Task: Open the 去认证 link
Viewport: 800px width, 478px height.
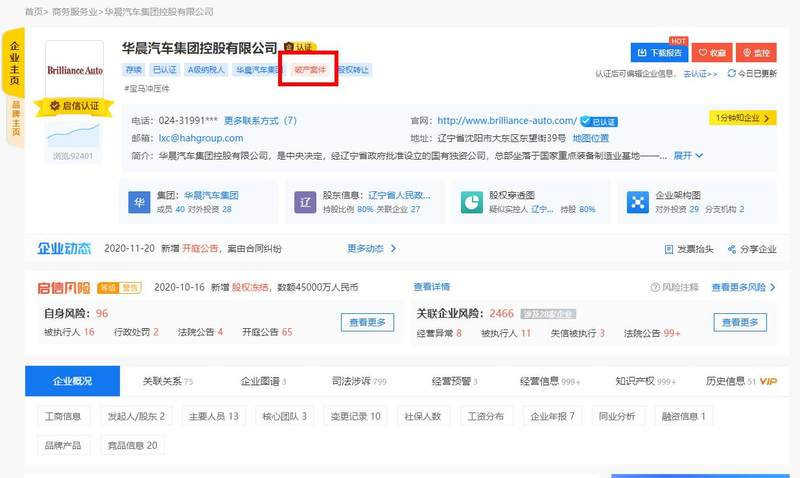Action: click(700, 74)
